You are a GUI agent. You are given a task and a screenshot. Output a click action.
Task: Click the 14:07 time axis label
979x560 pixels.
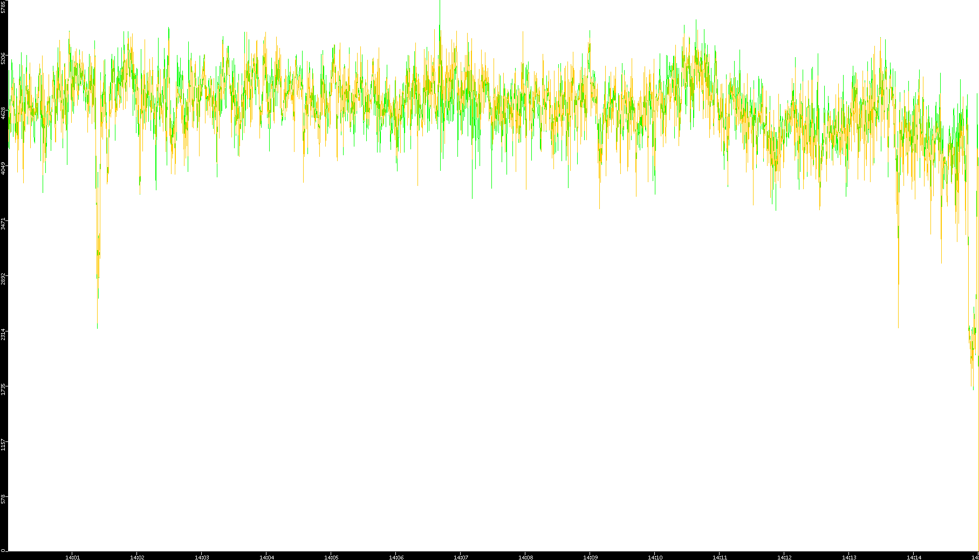pos(461,557)
